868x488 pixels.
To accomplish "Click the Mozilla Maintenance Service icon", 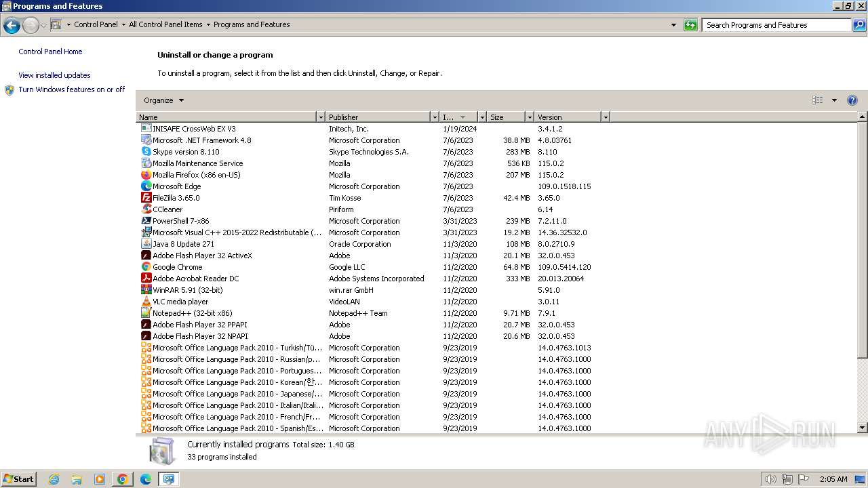I will pyautogui.click(x=146, y=163).
